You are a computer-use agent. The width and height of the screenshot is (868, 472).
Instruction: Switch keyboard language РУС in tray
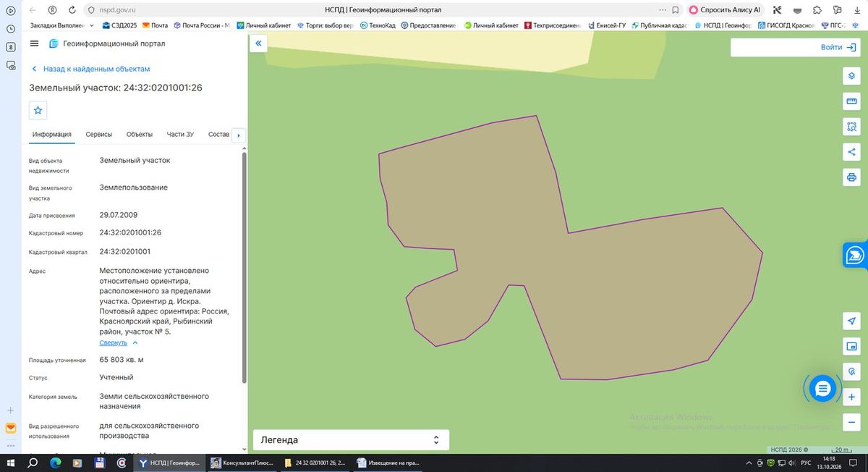(x=806, y=463)
